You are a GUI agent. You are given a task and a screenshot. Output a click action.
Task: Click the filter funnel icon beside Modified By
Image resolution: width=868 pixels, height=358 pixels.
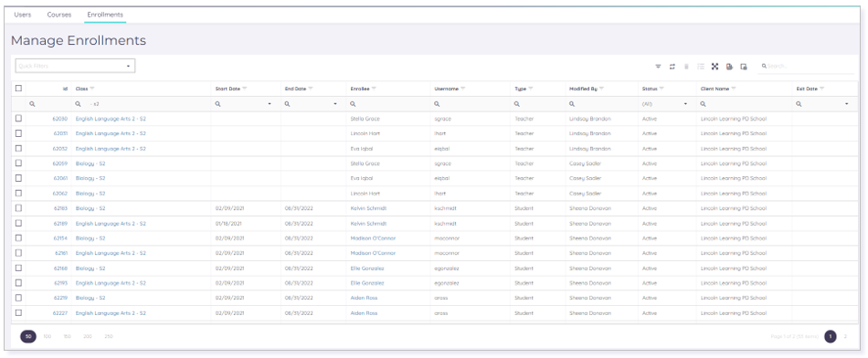pos(601,89)
